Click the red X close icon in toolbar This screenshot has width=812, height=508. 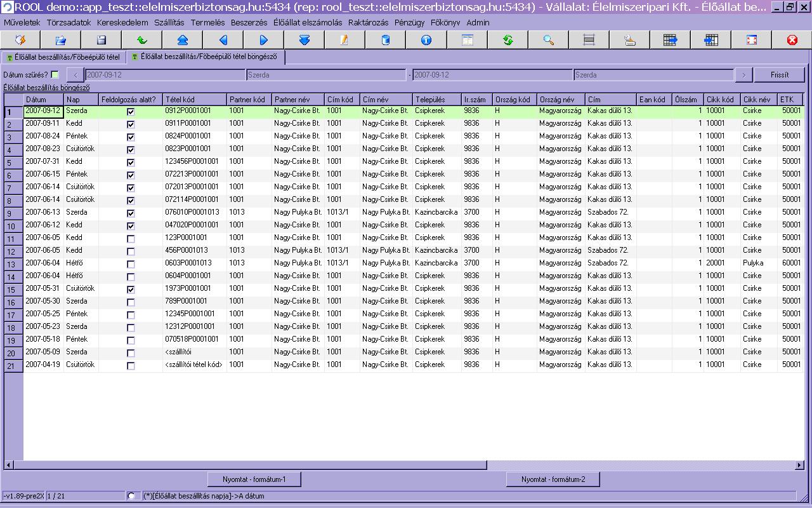click(x=792, y=40)
